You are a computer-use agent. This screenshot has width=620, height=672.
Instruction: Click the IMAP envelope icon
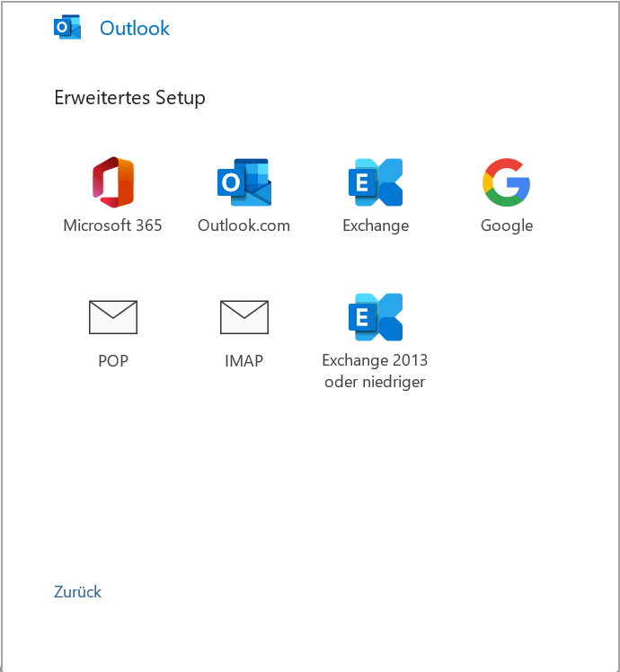[244, 316]
